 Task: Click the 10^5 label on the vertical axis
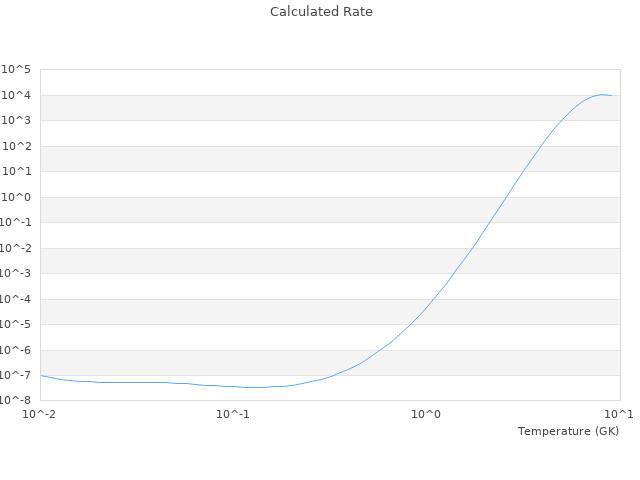(x=17, y=70)
